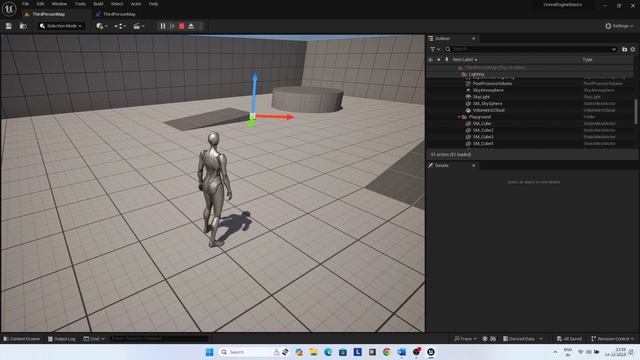This screenshot has height=360, width=640.
Task: Open the Derived Data dropdown
Action: tap(523, 339)
